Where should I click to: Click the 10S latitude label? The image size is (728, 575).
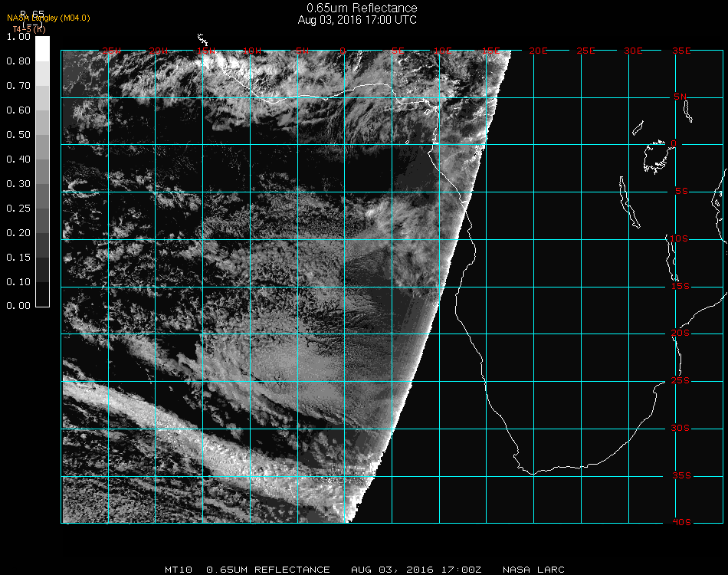(x=679, y=238)
